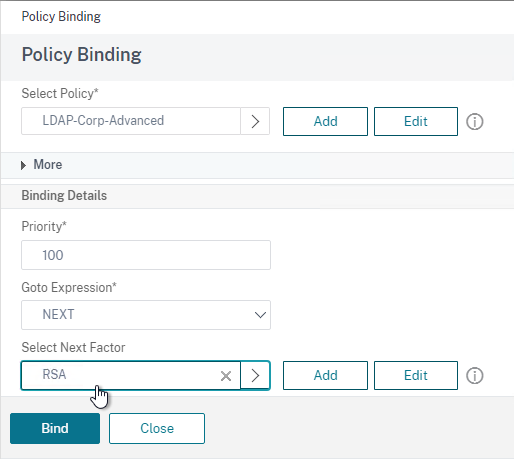This screenshot has width=514, height=459.
Task: Expand the More section triangle
Action: click(23, 165)
